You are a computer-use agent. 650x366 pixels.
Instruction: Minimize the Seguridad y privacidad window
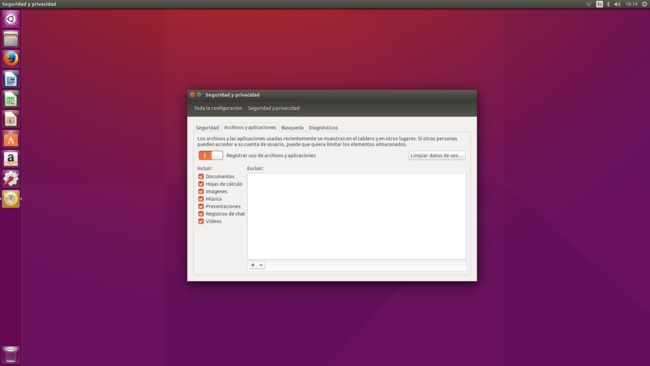[x=199, y=95]
